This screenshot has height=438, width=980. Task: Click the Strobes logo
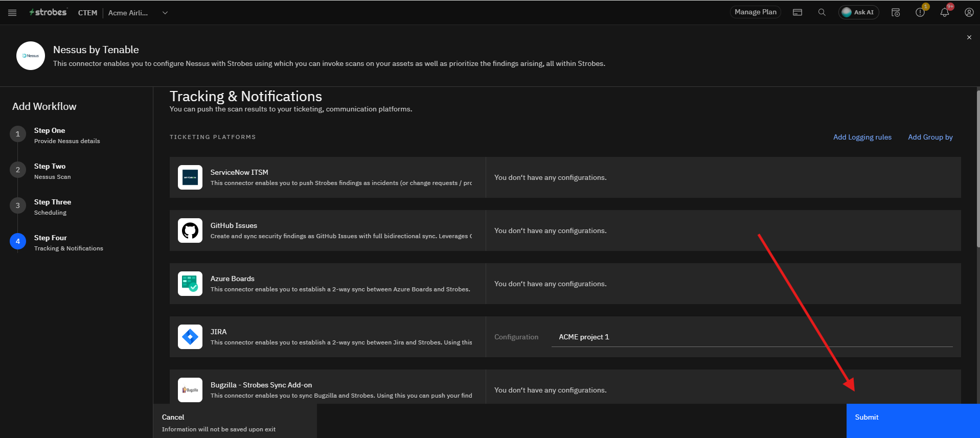[48, 12]
